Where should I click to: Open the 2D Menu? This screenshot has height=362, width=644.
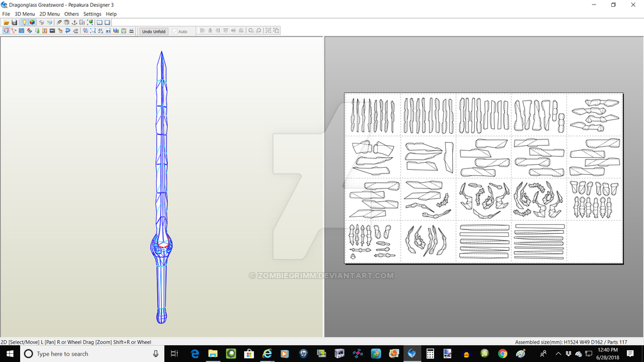point(49,14)
